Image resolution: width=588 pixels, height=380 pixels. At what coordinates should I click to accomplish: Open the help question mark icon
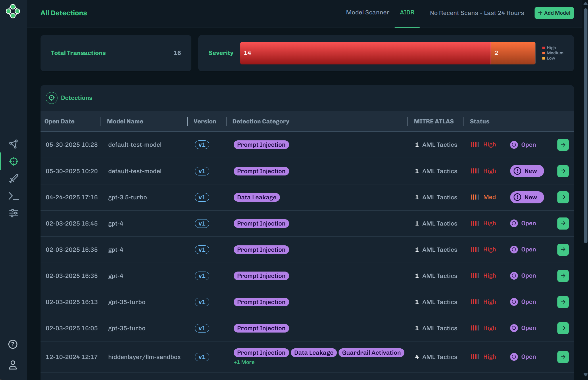tap(13, 344)
